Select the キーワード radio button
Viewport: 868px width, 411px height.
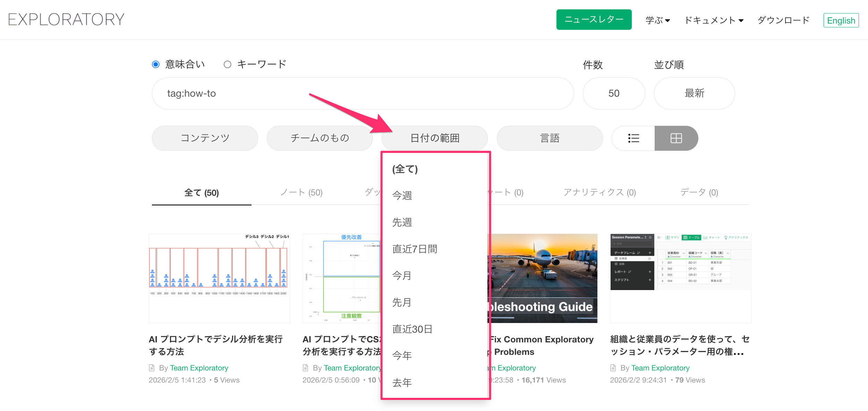click(228, 64)
